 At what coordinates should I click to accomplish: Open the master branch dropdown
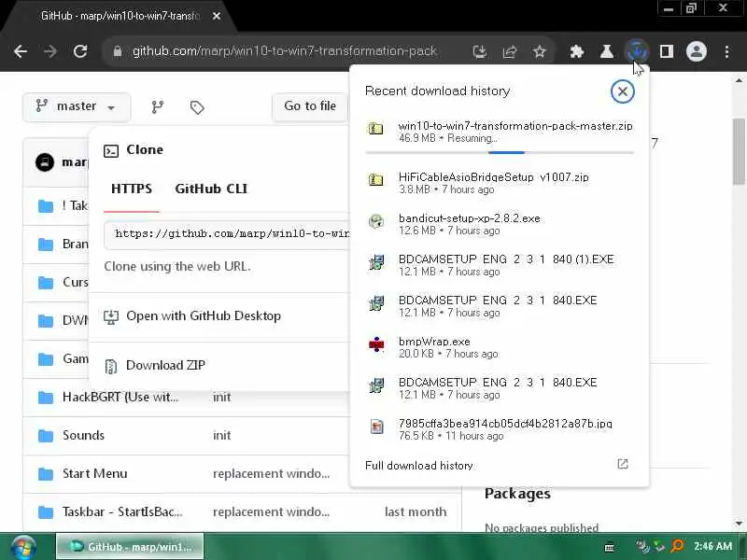(x=77, y=106)
